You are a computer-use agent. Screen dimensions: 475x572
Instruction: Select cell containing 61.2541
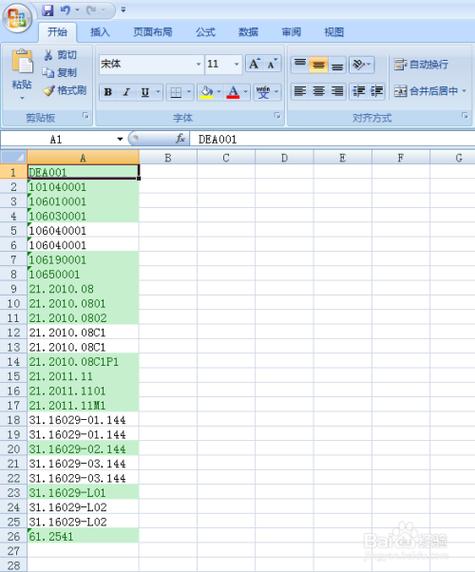[83, 536]
